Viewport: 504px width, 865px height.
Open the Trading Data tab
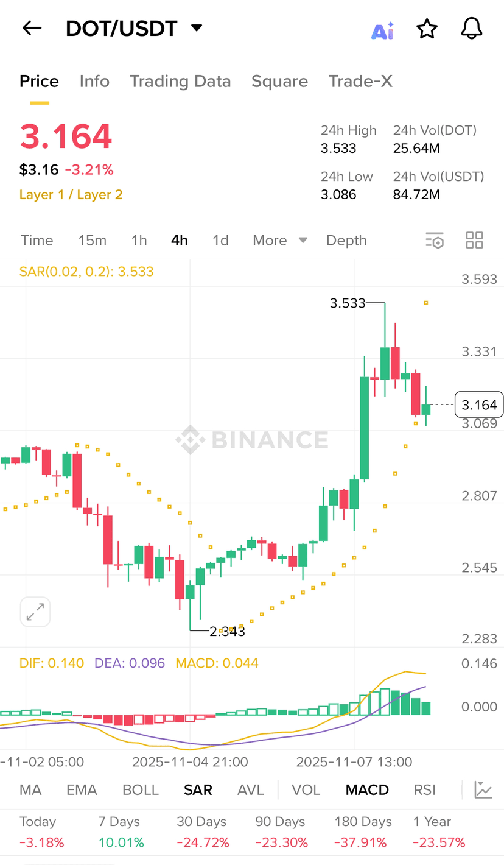point(180,82)
